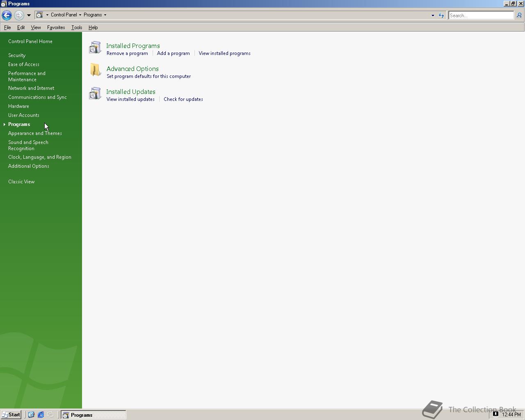
Task: Click View installed programs
Action: (224, 53)
